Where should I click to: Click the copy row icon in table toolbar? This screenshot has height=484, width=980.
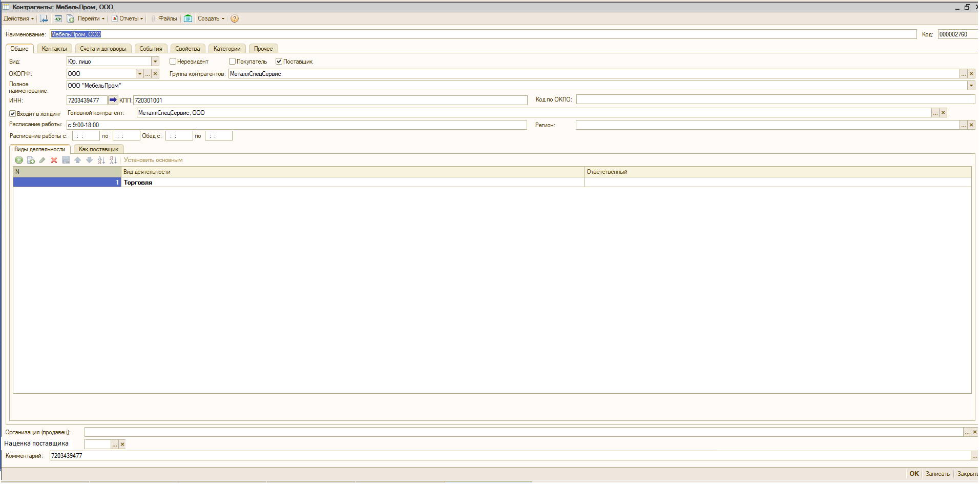[x=31, y=160]
